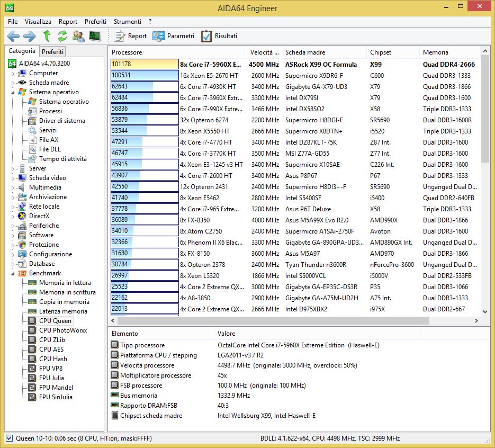This screenshot has width=495, height=448.
Task: Open Memoria in lettura benchmark
Action: pyautogui.click(x=65, y=283)
